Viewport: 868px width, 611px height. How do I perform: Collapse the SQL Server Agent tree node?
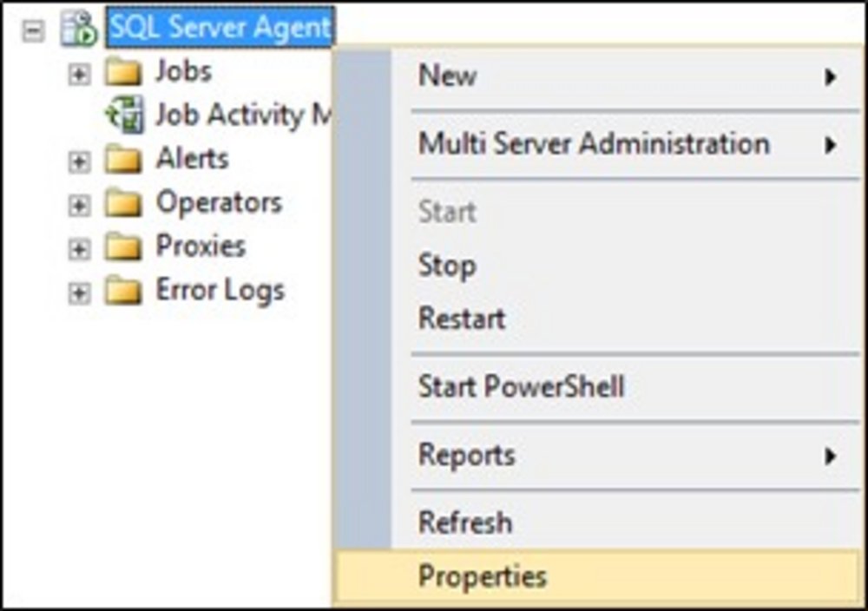(34, 31)
